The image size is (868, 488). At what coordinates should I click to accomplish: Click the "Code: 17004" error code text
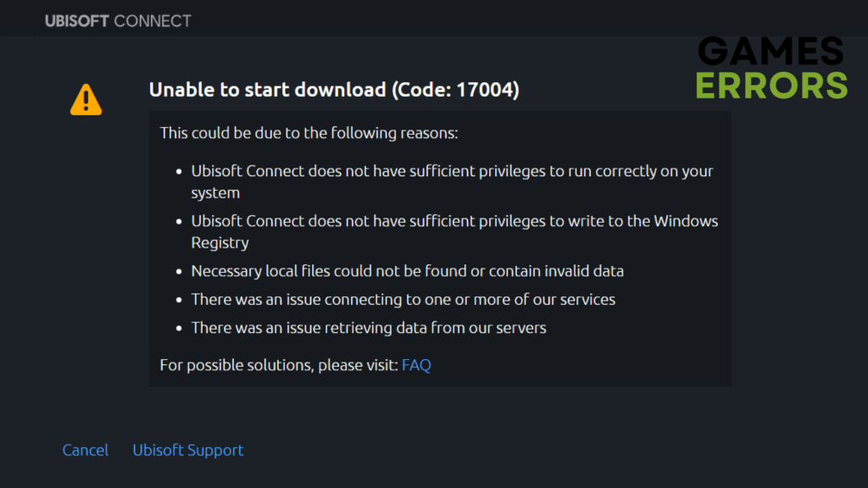454,89
